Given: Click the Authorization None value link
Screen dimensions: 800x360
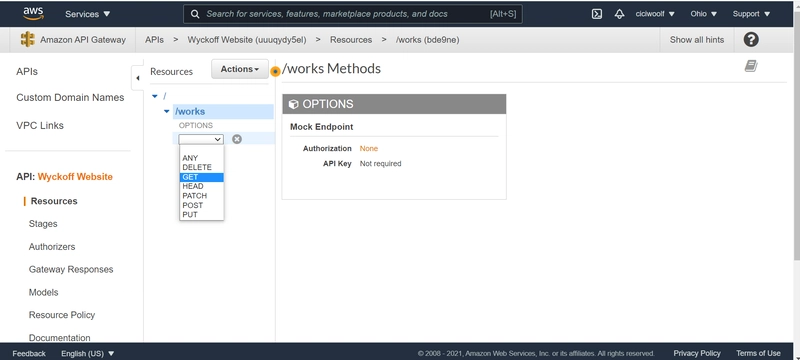Looking at the screenshot, I should click(x=368, y=148).
